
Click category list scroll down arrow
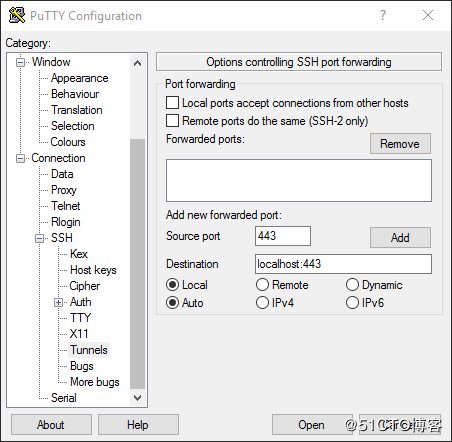pyautogui.click(x=137, y=398)
